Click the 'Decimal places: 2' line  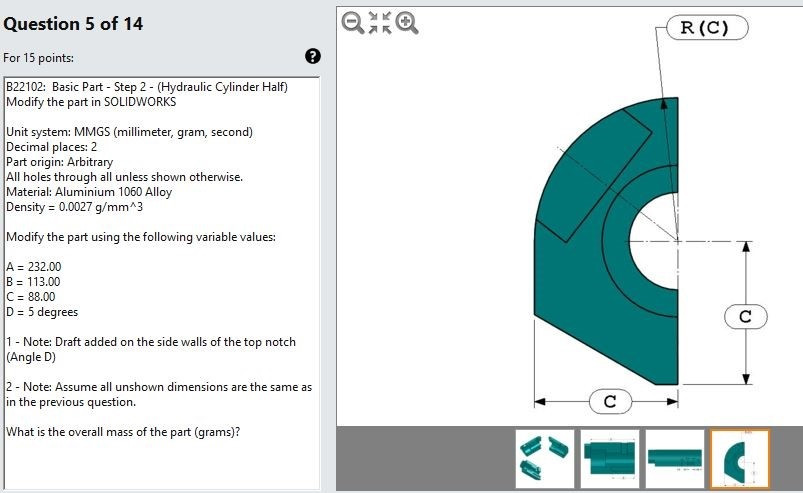point(52,147)
